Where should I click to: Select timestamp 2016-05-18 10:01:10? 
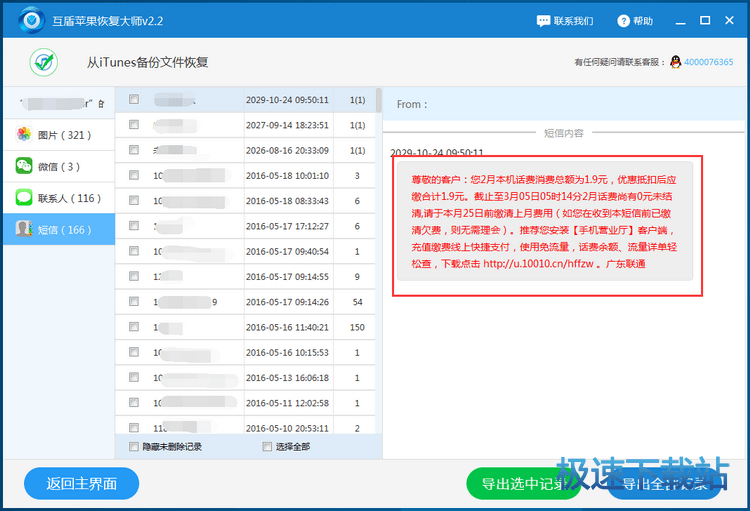287,176
